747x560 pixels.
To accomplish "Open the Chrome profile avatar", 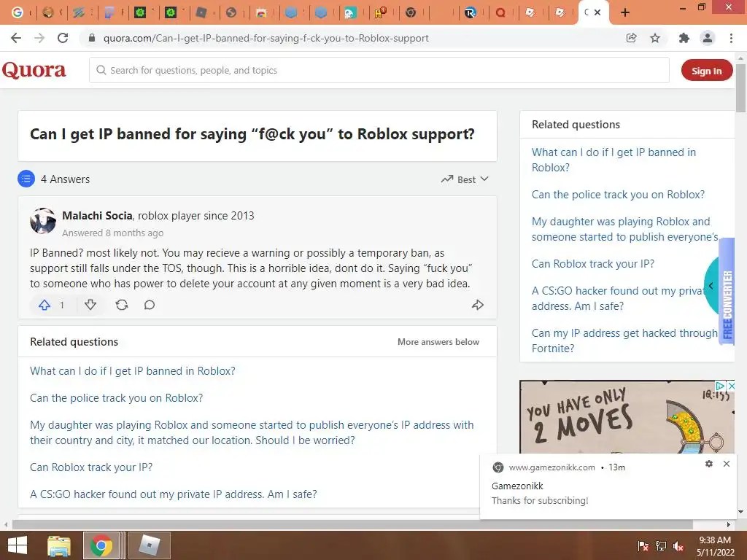I will coord(708,38).
